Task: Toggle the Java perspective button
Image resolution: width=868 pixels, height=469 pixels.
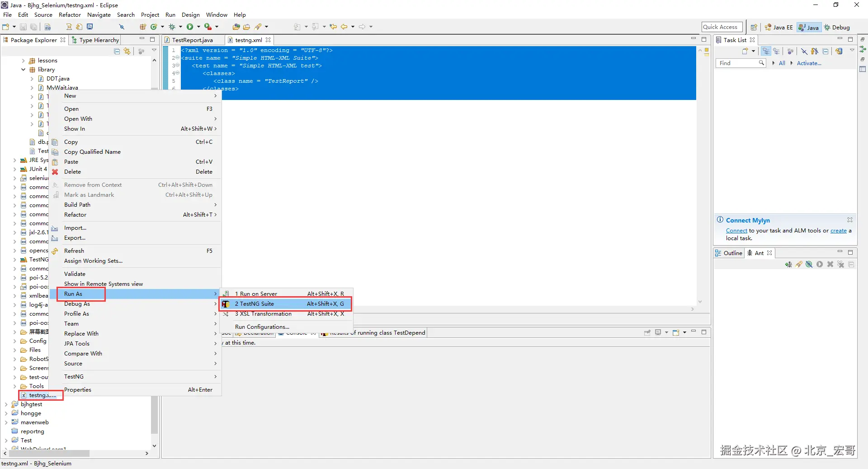Action: [x=809, y=27]
